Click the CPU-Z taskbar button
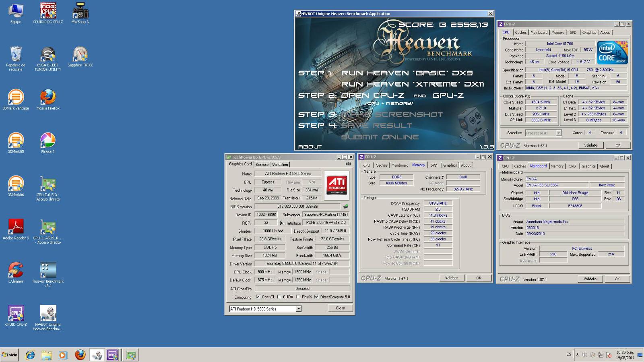Screen dimensions: 644x362 click(x=112, y=355)
